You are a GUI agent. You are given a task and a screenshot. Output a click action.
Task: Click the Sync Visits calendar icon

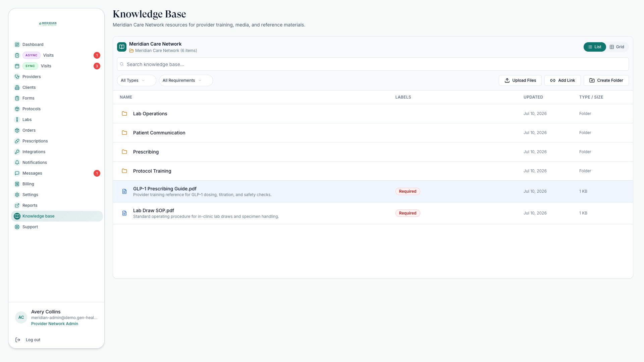tap(17, 66)
